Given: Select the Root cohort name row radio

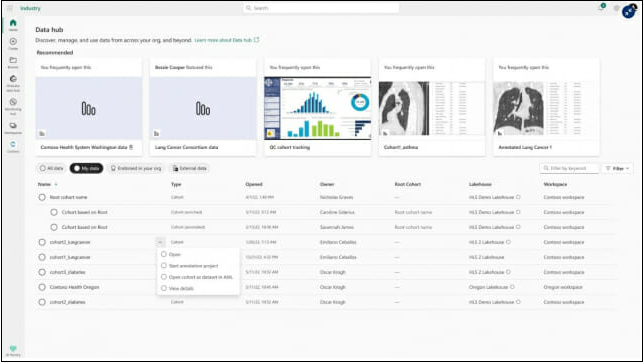Looking at the screenshot, I should pos(42,197).
